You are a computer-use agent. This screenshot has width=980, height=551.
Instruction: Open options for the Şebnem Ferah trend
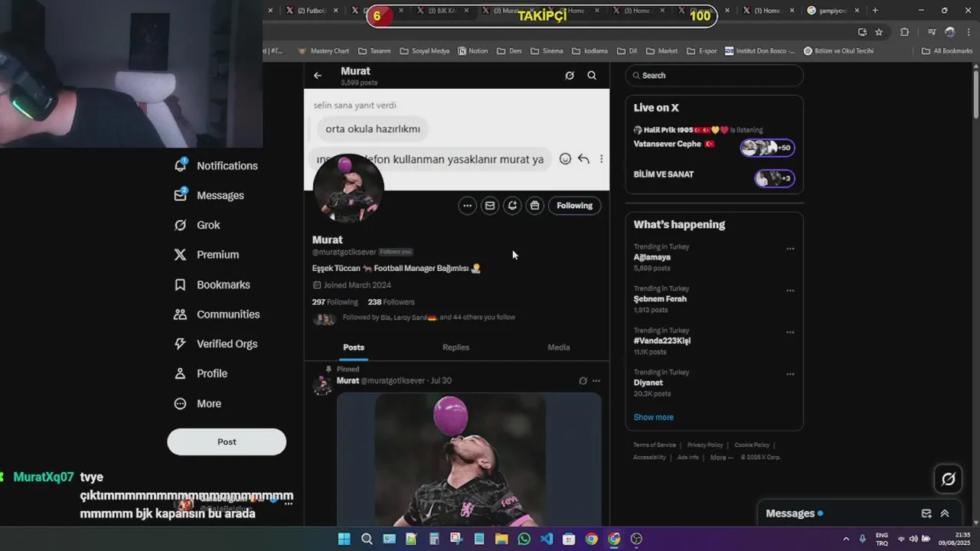(790, 291)
